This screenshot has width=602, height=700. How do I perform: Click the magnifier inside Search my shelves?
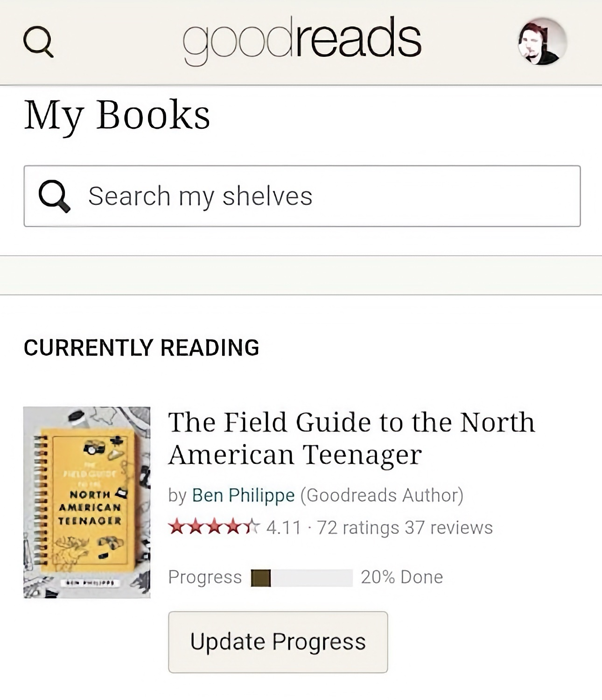click(x=55, y=196)
